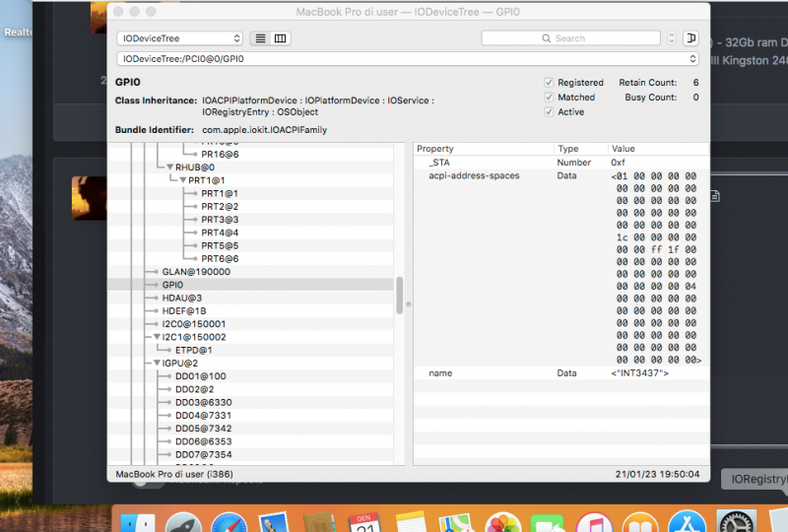This screenshot has height=532, width=788.
Task: Toggle the Matched checkbox
Action: point(550,98)
